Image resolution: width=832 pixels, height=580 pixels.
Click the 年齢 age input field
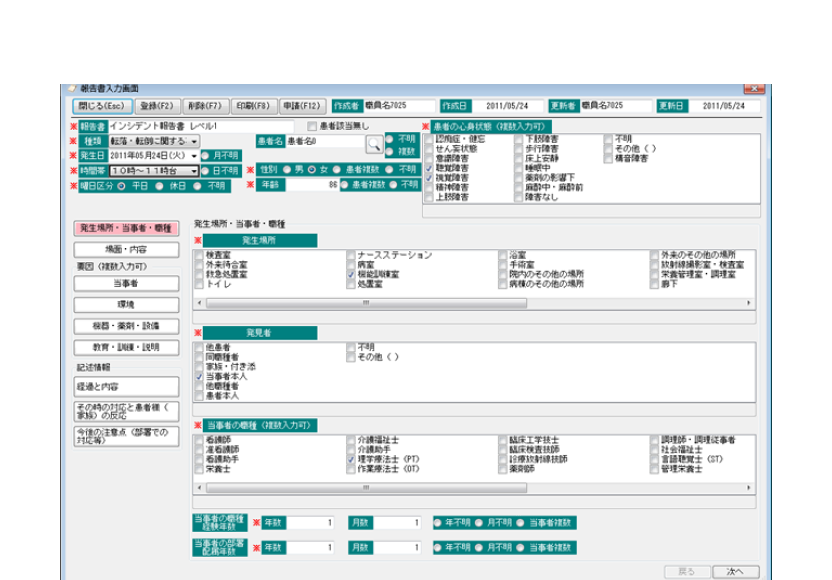(313, 185)
